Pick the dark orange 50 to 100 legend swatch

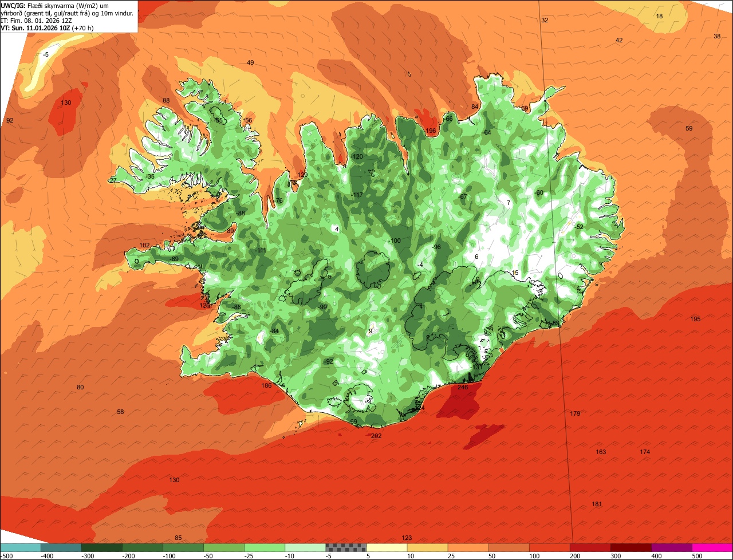coord(509,547)
